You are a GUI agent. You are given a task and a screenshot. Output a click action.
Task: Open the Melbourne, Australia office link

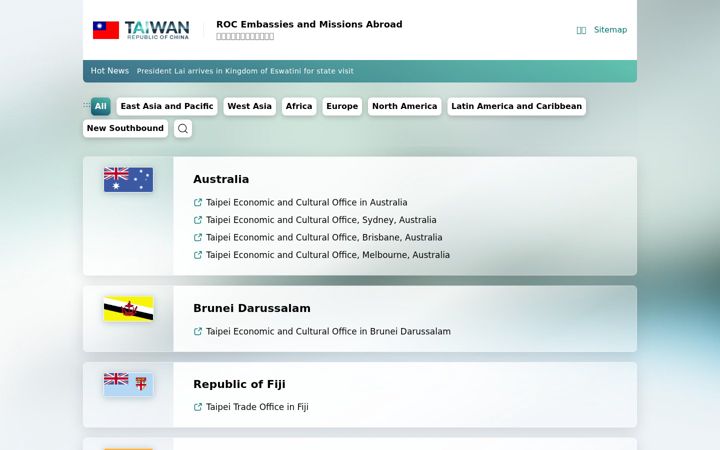[328, 255]
